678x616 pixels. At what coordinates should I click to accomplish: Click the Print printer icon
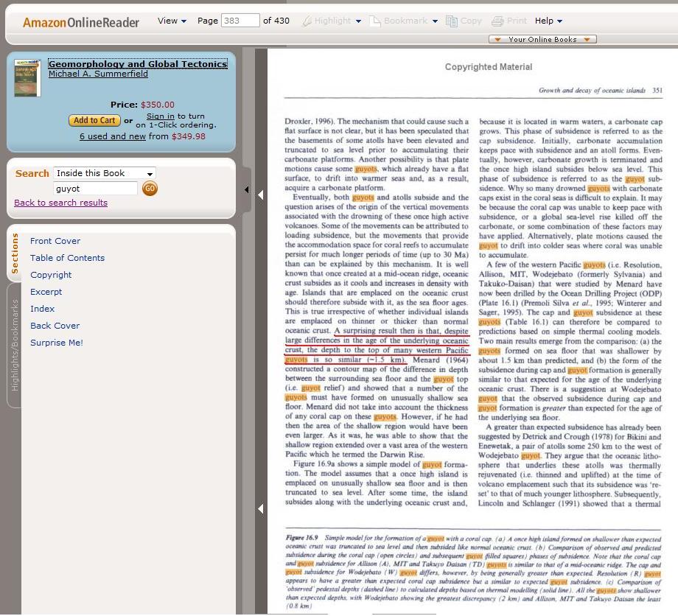(497, 21)
